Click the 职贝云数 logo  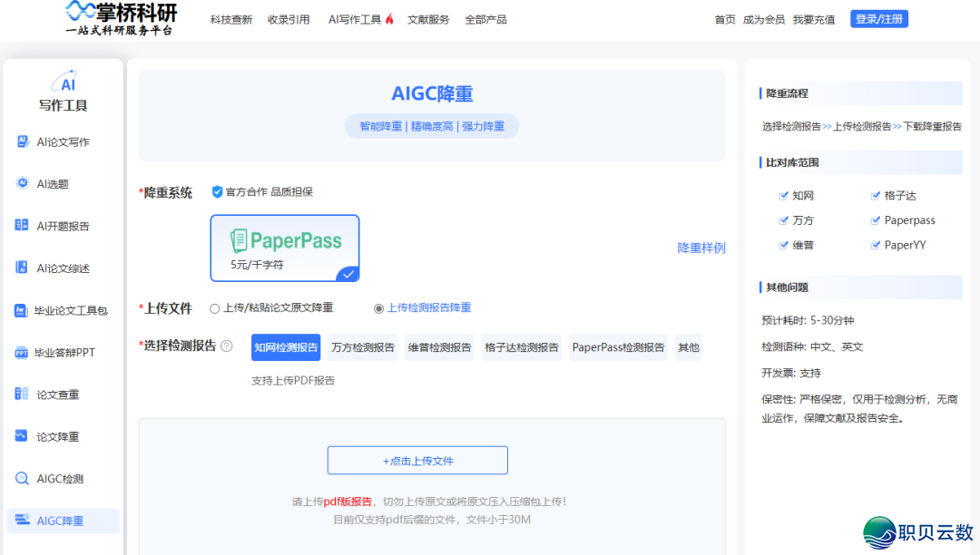(x=917, y=532)
